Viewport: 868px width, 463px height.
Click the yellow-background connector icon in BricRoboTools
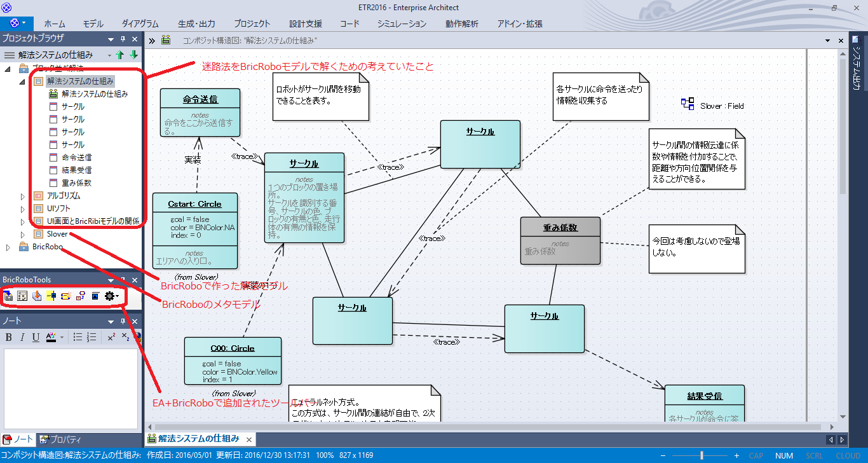[x=51, y=296]
